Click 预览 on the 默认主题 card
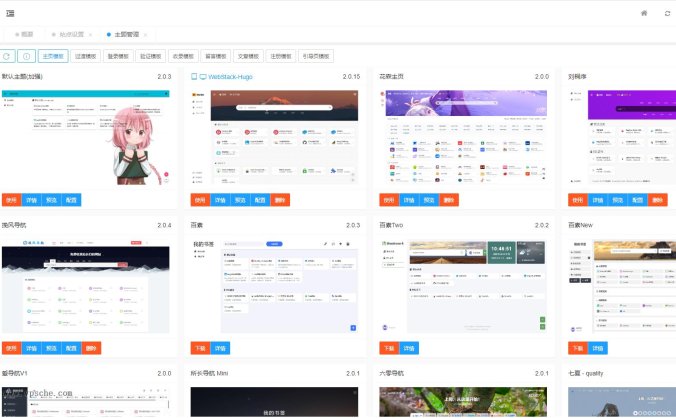 click(51, 200)
